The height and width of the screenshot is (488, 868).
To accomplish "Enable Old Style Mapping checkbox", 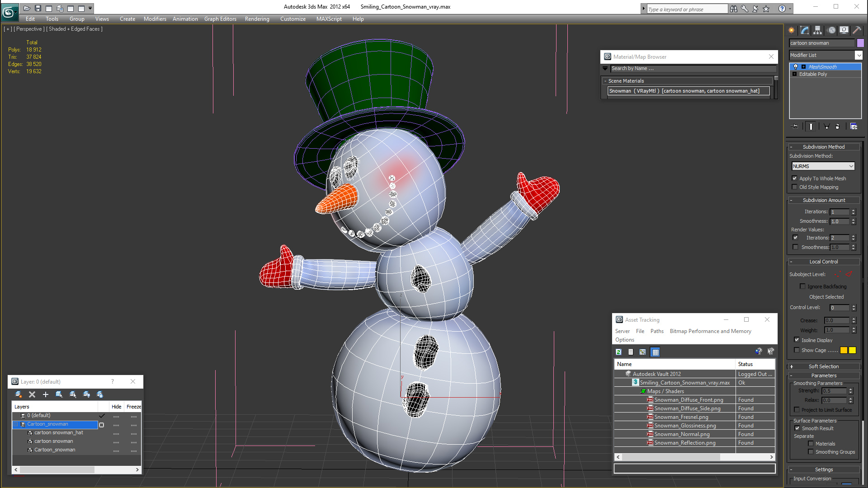I will click(795, 187).
